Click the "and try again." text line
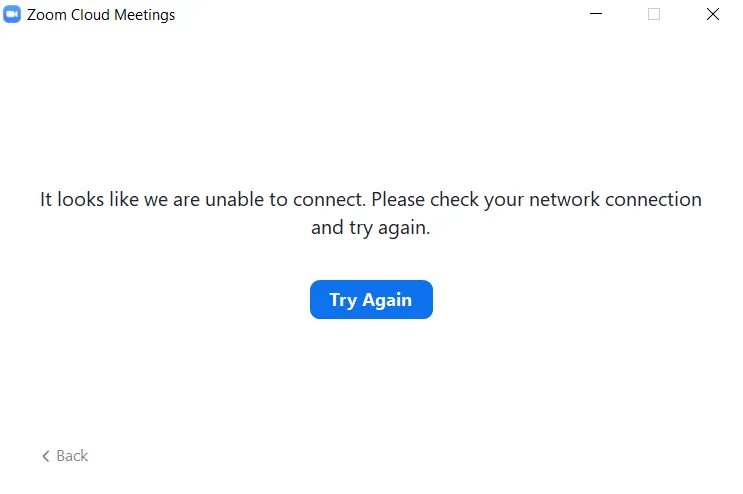The image size is (743, 494). [x=371, y=228]
